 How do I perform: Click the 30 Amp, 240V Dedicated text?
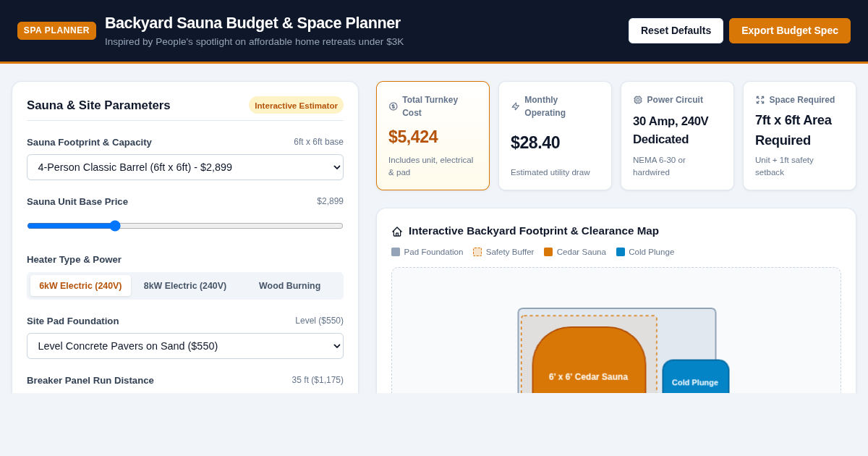click(x=671, y=130)
